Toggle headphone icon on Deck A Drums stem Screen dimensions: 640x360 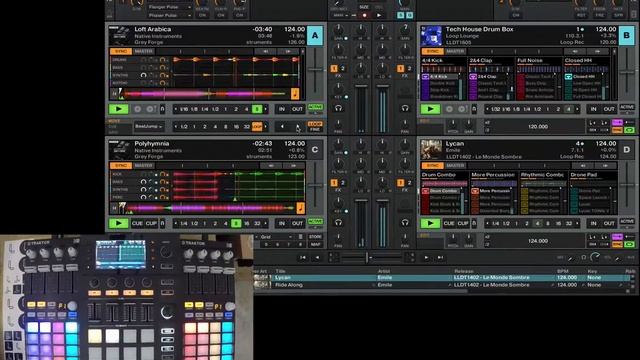[162, 60]
